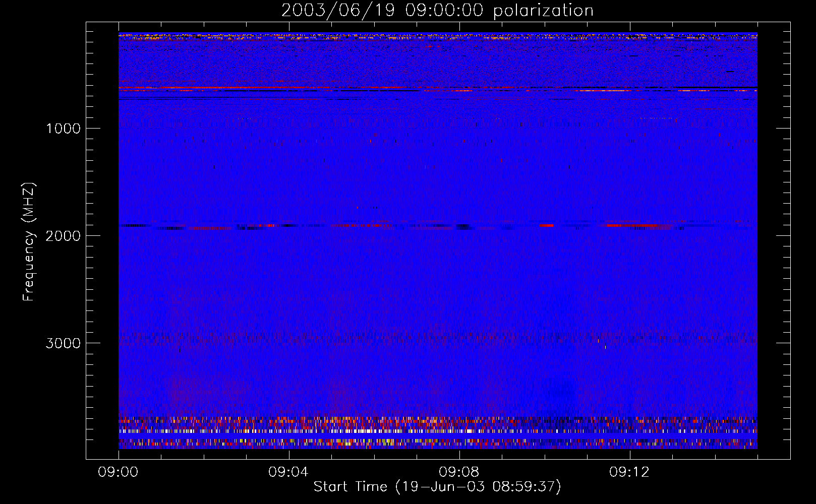
Task: Click the plot title '2003/06/19 09:00:00 polarization'
Action: click(x=437, y=11)
